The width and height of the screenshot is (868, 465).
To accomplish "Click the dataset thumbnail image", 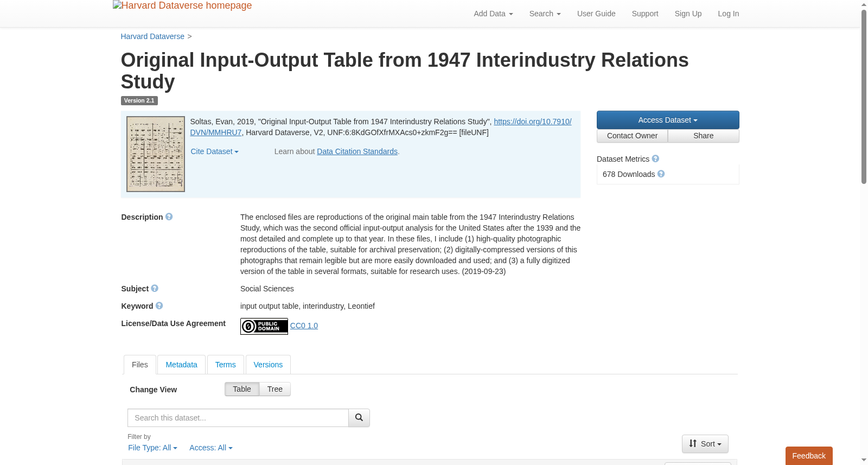I will point(156,154).
